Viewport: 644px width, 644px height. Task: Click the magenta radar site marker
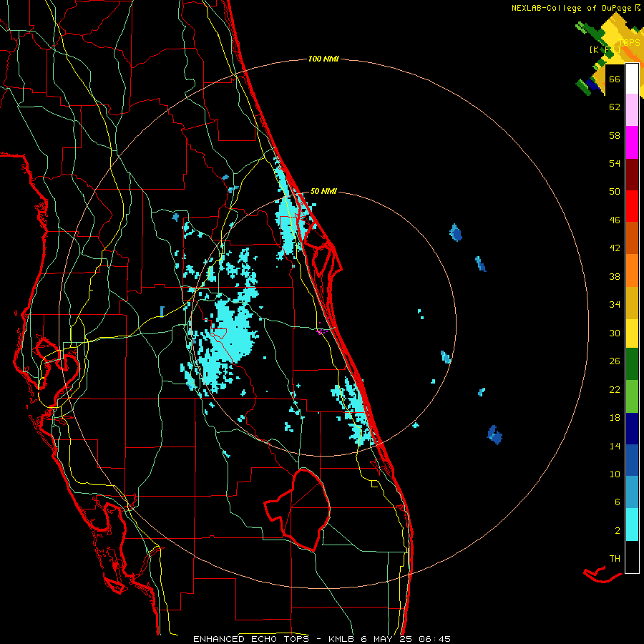[321, 330]
